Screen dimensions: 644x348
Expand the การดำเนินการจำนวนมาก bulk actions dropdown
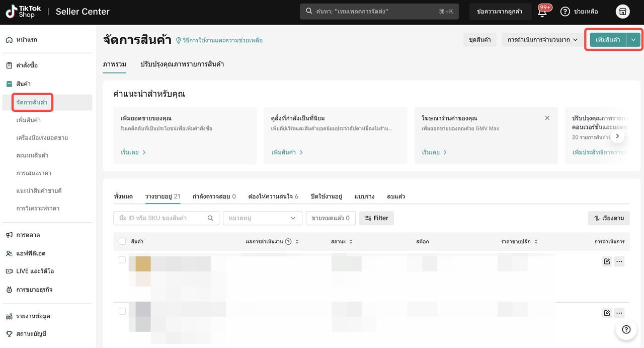pos(542,40)
